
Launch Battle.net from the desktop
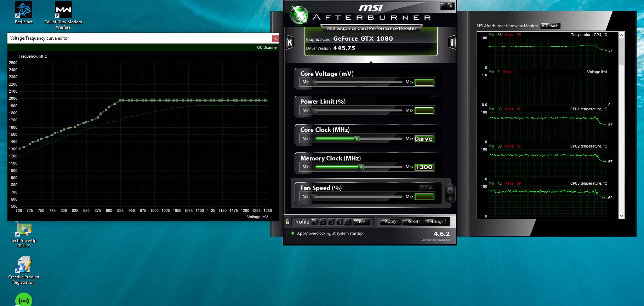coord(23,13)
